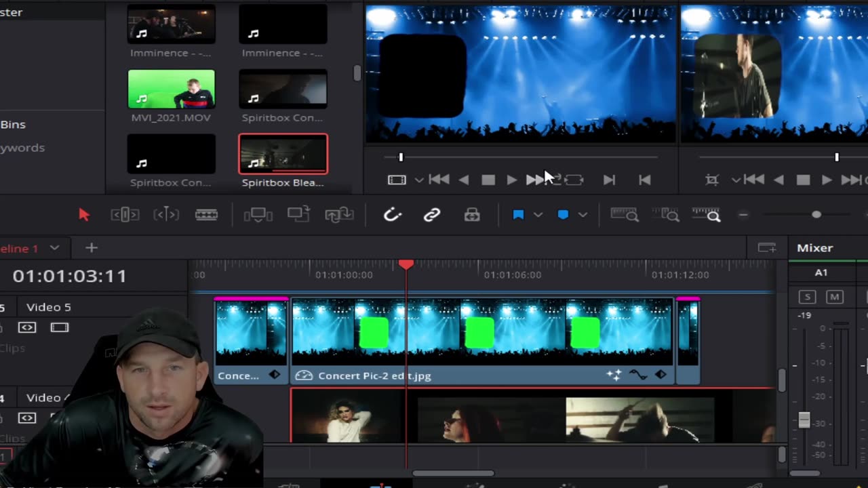The image size is (868, 488).
Task: Click the 01:01:03:11 timecode field
Action: tap(70, 276)
